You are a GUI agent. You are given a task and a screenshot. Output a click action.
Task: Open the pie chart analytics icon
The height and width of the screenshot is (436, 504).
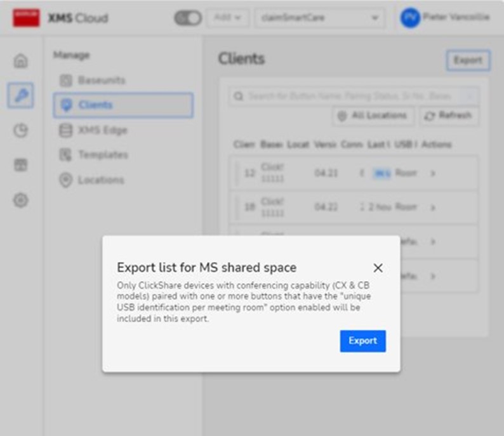click(x=20, y=130)
